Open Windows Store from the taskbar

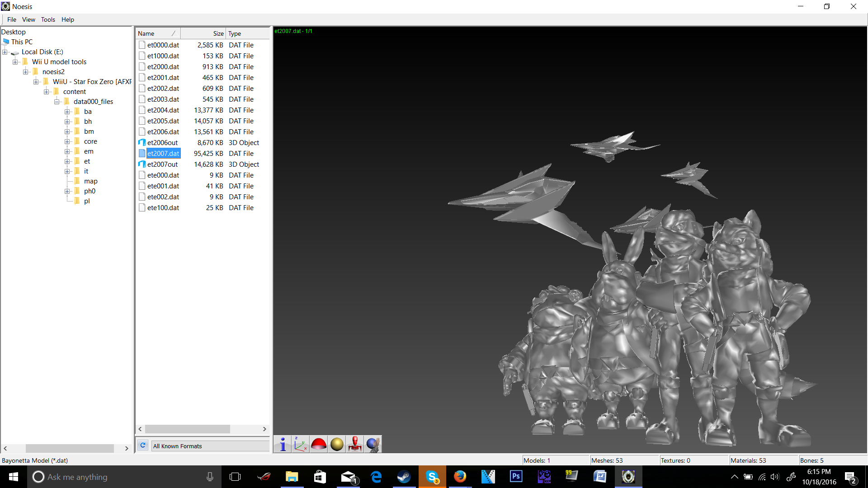320,477
